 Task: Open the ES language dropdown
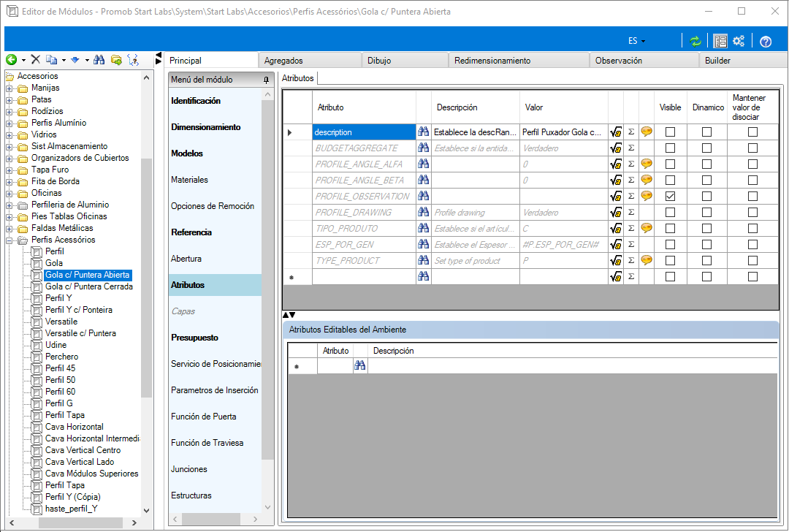tap(636, 41)
